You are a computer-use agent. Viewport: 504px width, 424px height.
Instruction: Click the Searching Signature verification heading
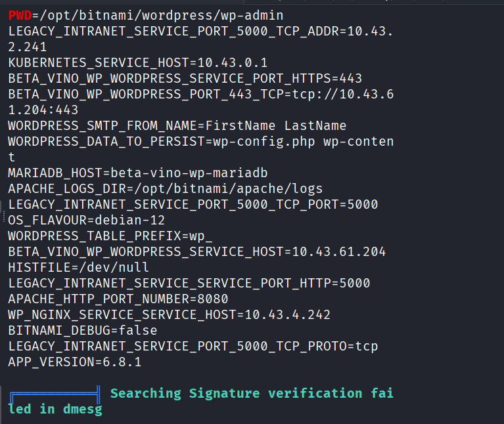pyautogui.click(x=252, y=394)
